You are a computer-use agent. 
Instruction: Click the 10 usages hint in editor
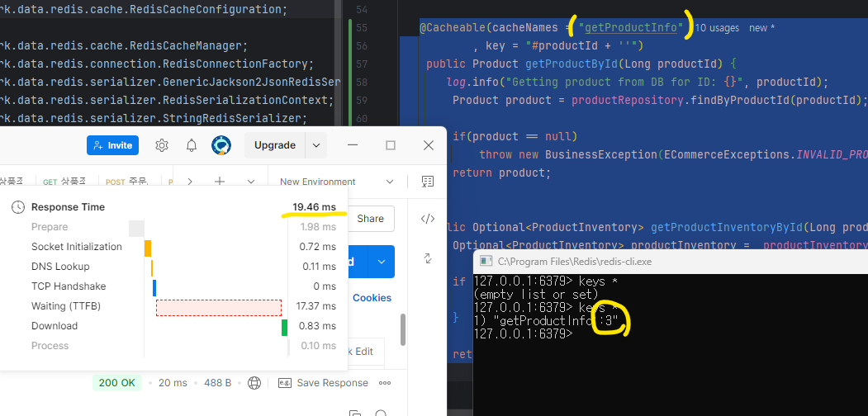tap(717, 28)
